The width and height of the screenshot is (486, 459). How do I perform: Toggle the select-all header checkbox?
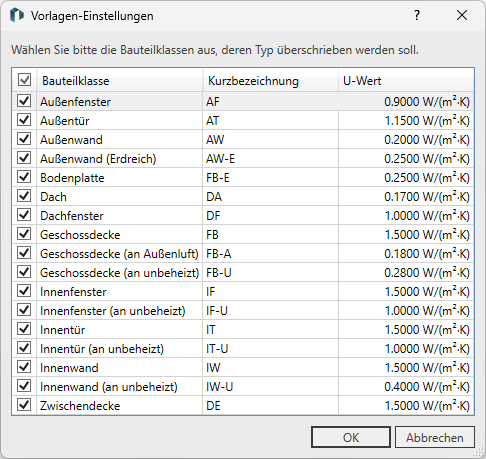click(x=24, y=80)
